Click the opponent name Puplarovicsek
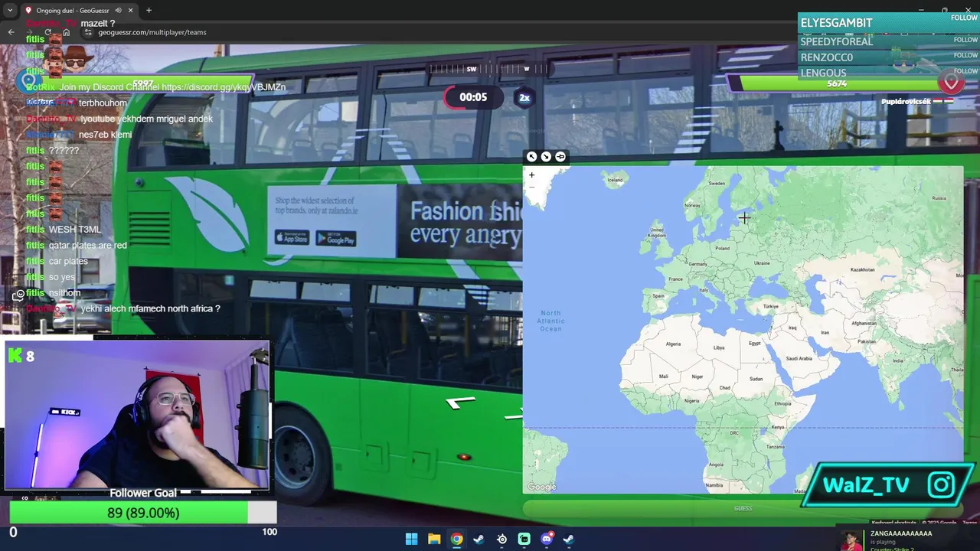Image resolution: width=980 pixels, height=551 pixels. 905,101
